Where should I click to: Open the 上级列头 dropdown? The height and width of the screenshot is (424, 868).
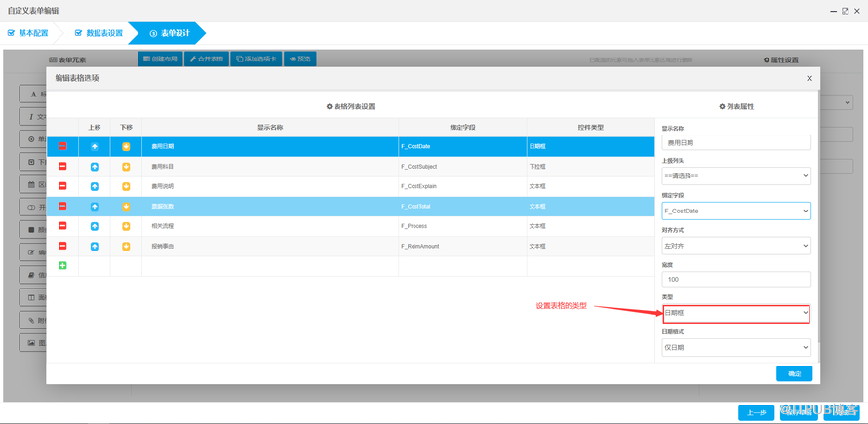coord(736,176)
